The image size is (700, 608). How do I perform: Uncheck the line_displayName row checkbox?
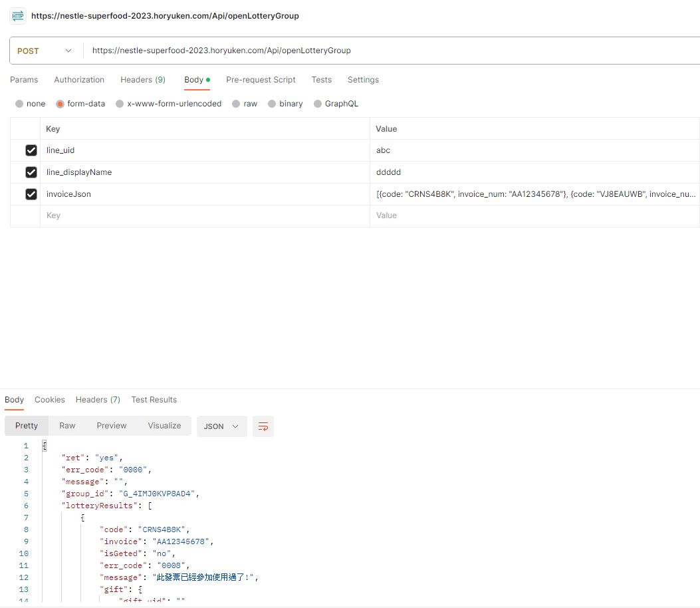[31, 172]
